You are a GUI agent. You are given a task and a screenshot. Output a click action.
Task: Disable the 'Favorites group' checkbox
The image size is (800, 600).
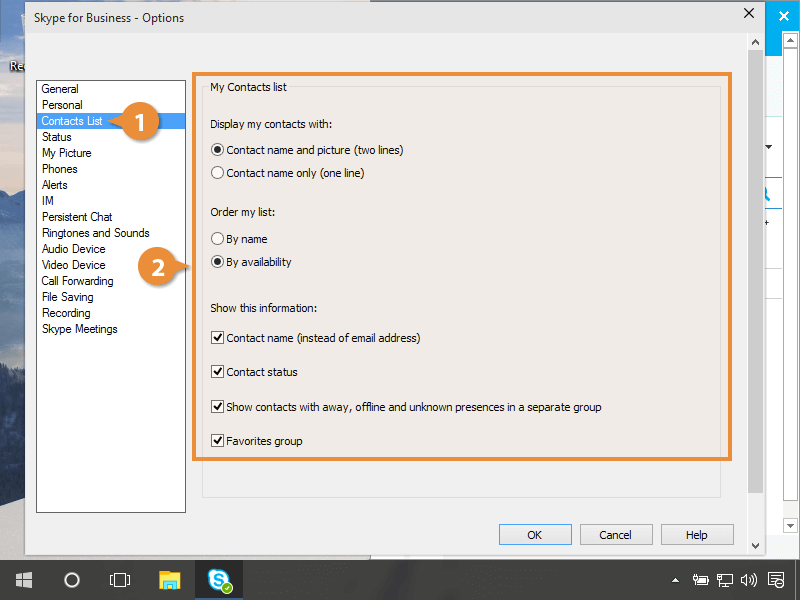point(218,441)
